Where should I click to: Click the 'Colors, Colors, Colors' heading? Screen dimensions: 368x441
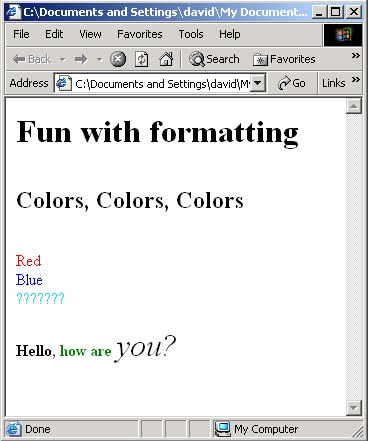(130, 200)
